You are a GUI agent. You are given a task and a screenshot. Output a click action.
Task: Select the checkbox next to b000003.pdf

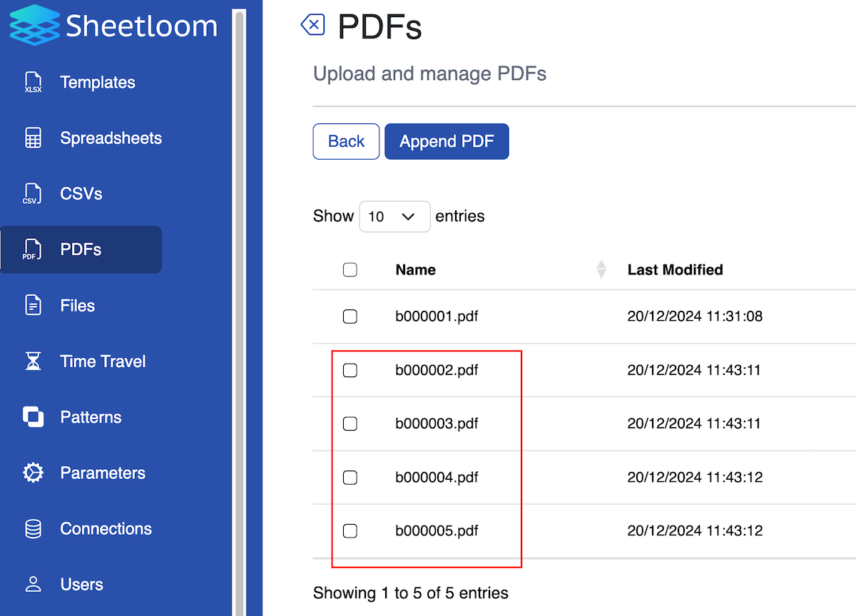(x=350, y=423)
